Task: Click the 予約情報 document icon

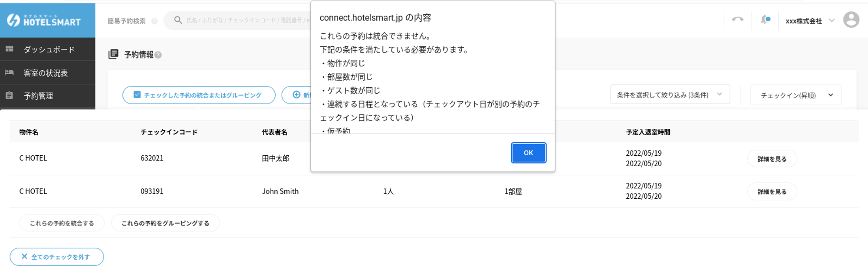Action: pos(113,54)
